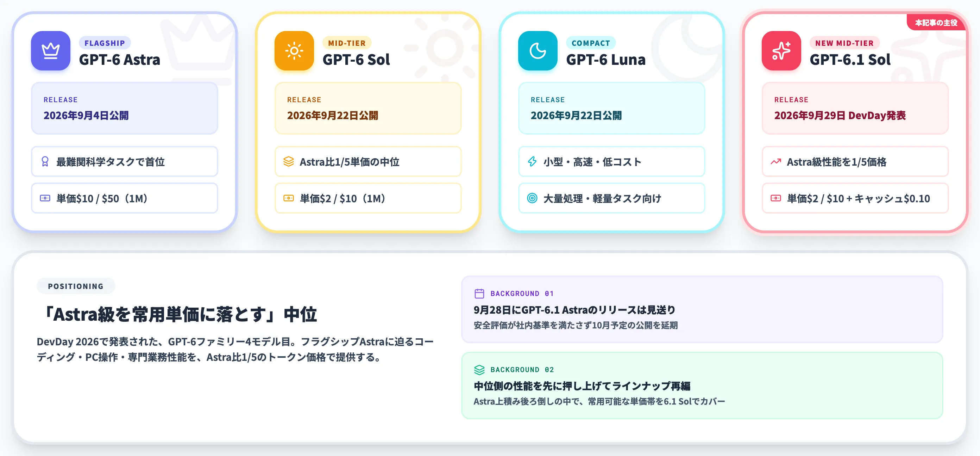Click the award ribbon icon beside 最難関科学タスクで首位
The height and width of the screenshot is (456, 980).
point(45,161)
